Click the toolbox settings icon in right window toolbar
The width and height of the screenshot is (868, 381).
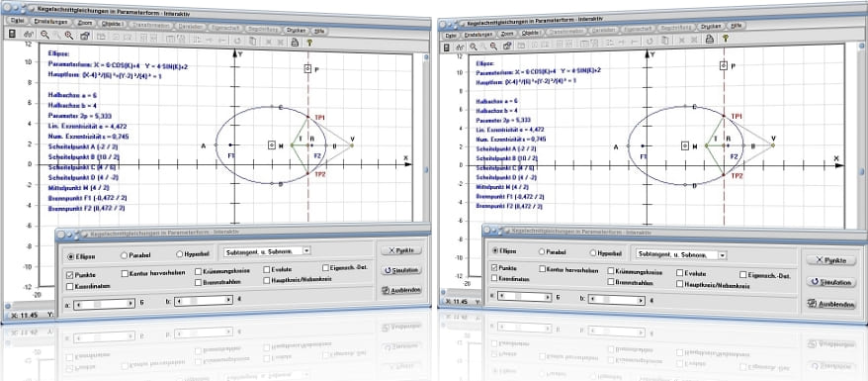coord(507,46)
